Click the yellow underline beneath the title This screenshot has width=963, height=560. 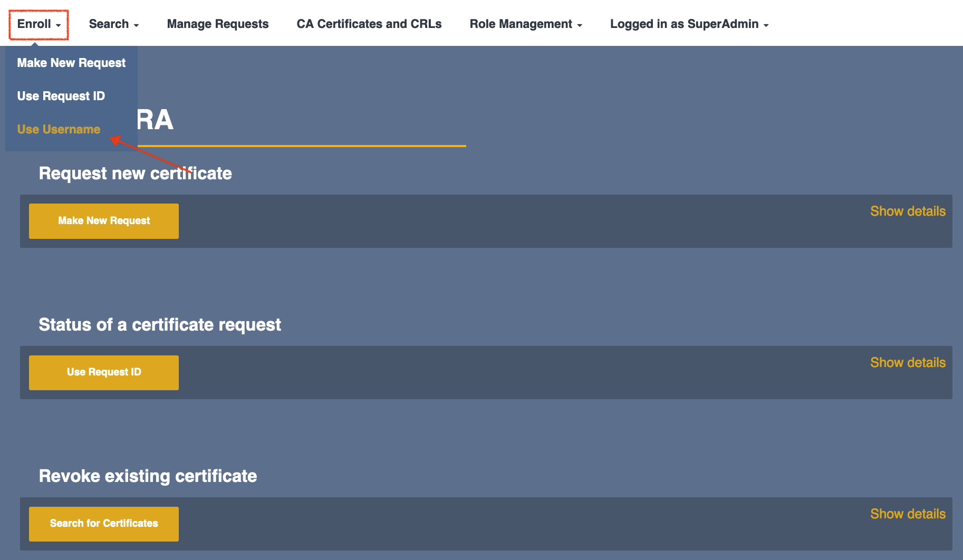coord(302,146)
